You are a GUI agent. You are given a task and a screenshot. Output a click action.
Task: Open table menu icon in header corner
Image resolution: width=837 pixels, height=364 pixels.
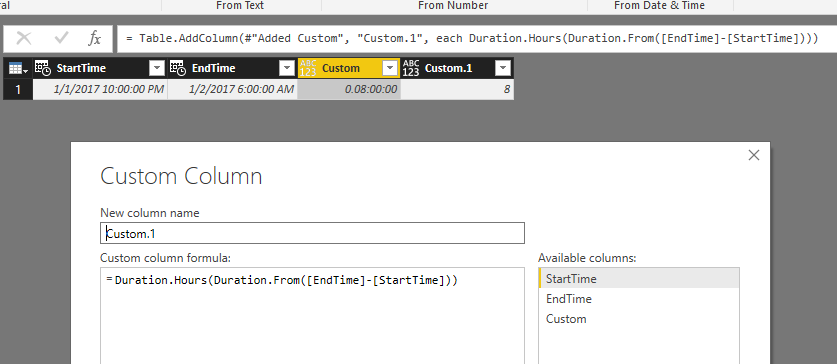point(18,68)
